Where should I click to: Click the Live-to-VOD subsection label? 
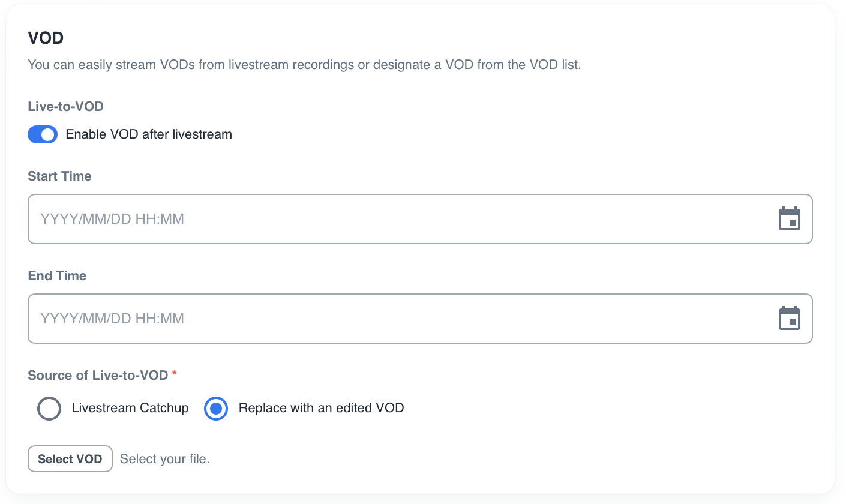tap(65, 107)
